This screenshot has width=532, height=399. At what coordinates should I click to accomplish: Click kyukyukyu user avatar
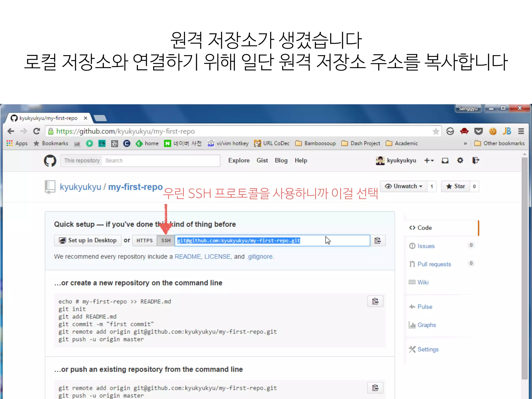point(380,161)
